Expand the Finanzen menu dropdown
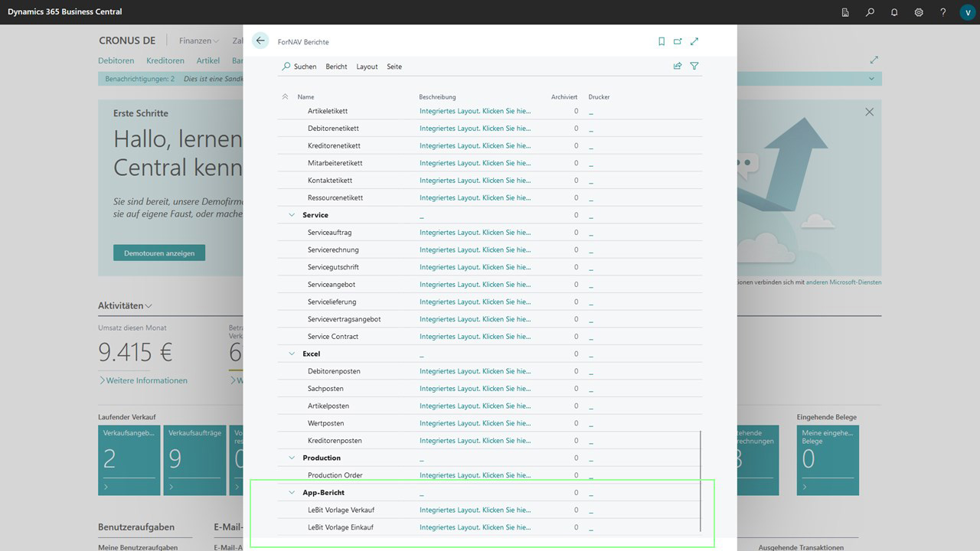The height and width of the screenshot is (551, 980). point(199,41)
